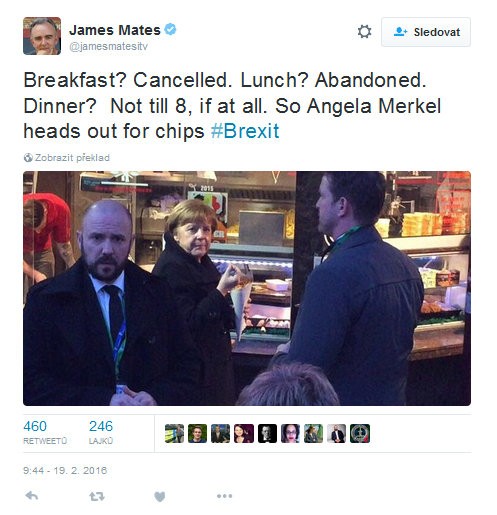Open the tweet's embedded photo
Viewport: 497px width, 515px height.
pos(247,288)
